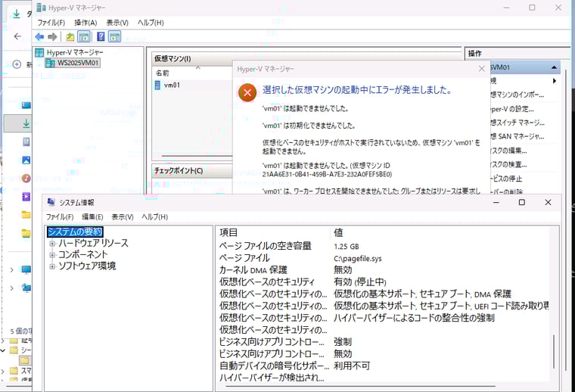Expand the コンポーネント node

point(52,255)
